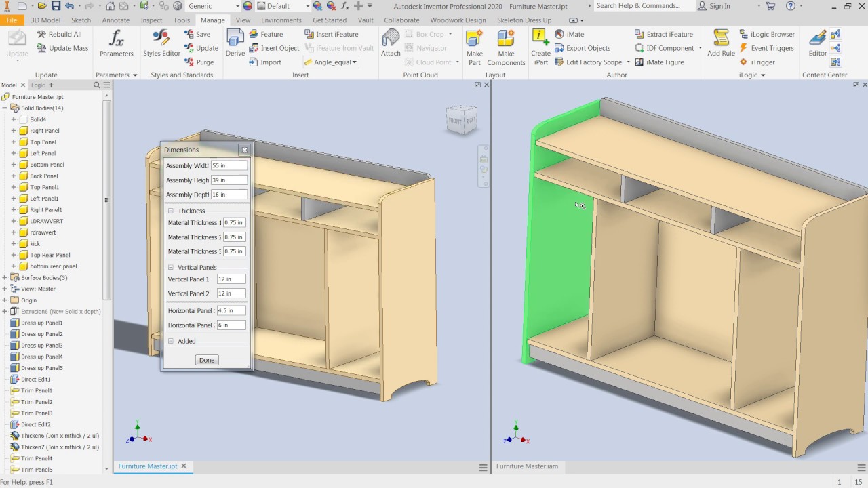Click the Assembly Width input field
Viewport: 868px width, 488px height.
pos(229,165)
